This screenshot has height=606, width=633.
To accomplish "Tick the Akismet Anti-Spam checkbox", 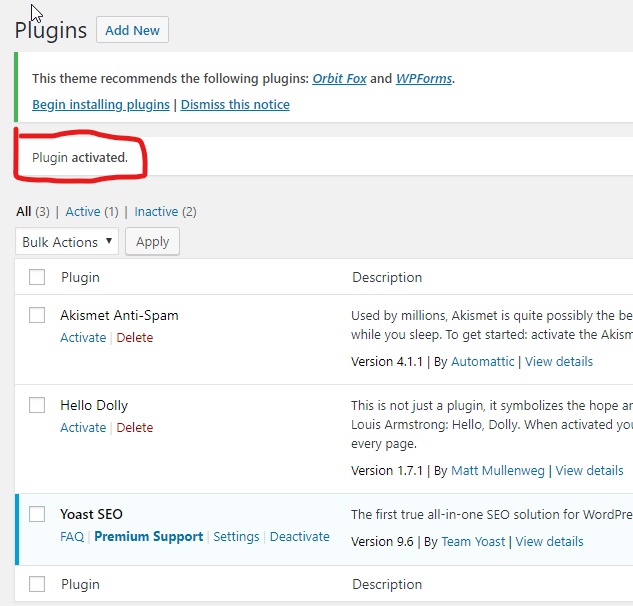I will [37, 315].
